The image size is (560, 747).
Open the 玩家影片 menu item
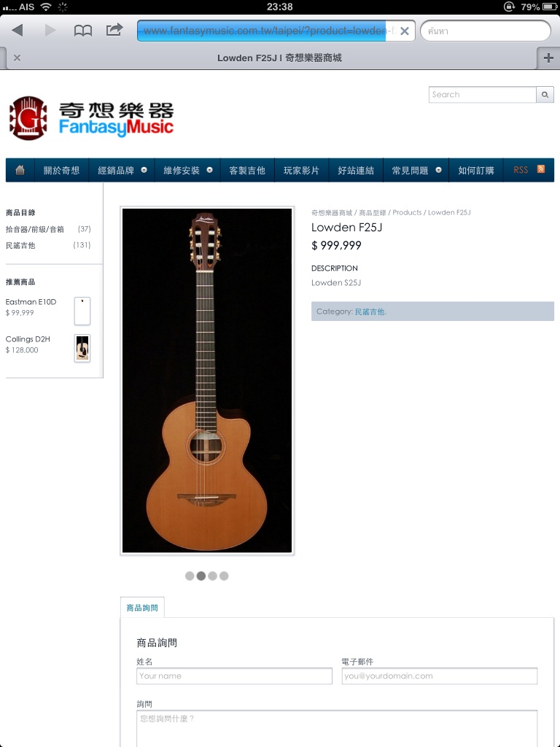pos(301,170)
